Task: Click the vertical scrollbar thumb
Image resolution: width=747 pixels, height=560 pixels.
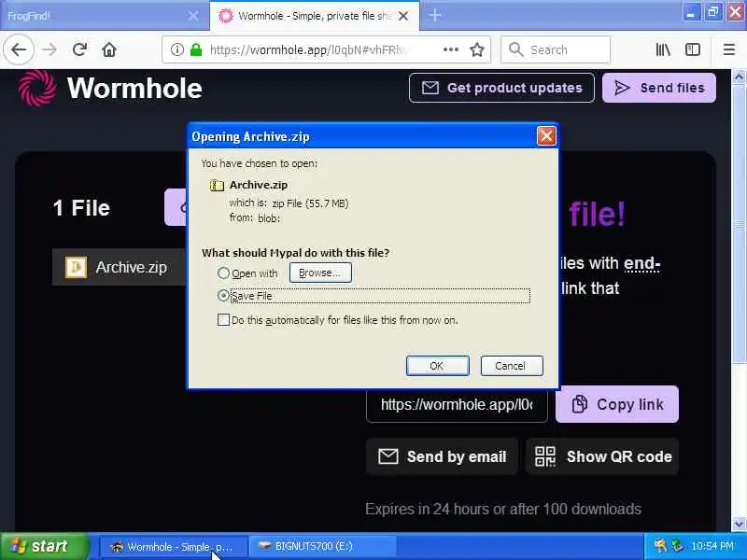Action: 739,223
